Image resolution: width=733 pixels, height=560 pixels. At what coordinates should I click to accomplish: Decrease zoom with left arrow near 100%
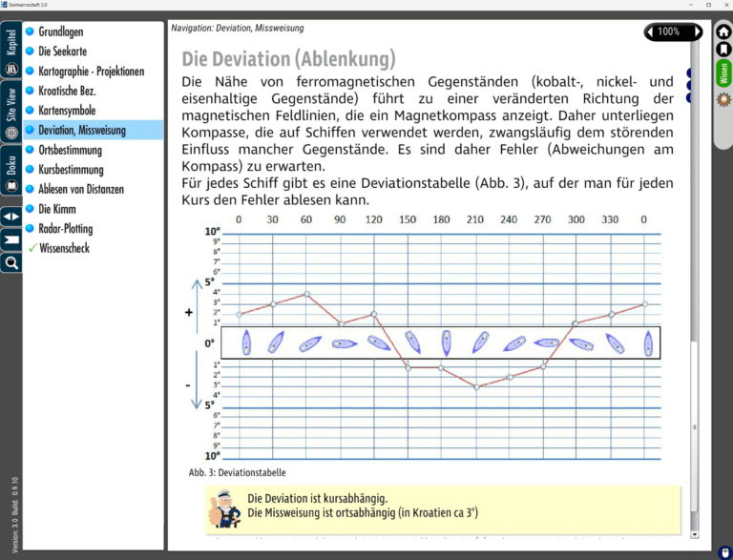(650, 31)
